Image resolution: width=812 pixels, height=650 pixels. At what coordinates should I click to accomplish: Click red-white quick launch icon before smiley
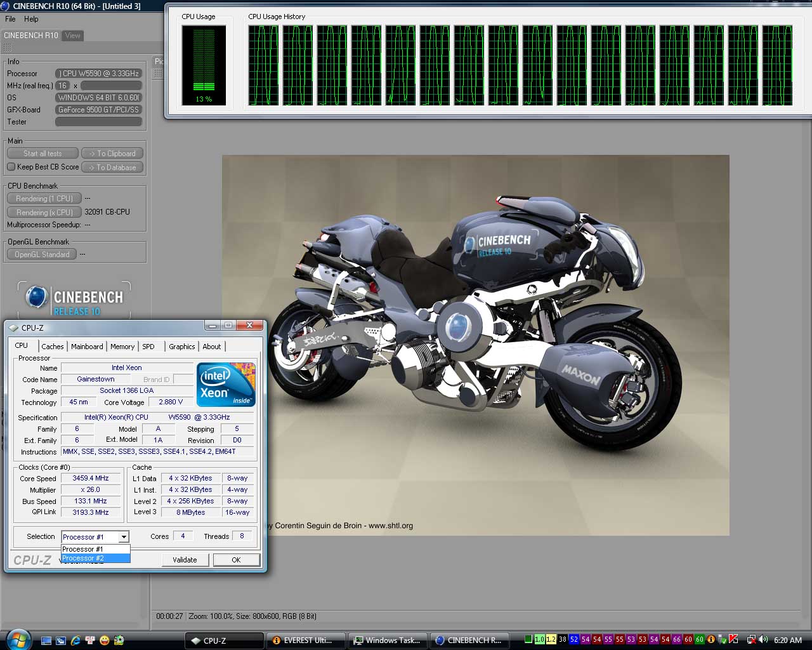click(90, 640)
